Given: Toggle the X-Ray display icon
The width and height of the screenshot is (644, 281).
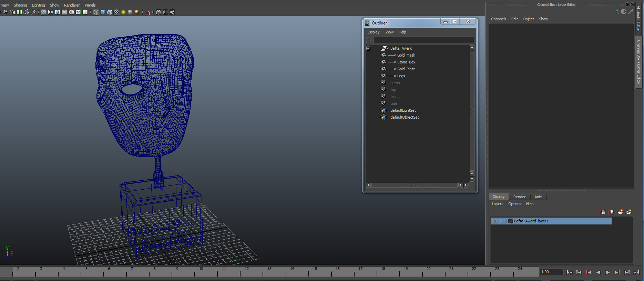Looking at the screenshot, I should [159, 12].
